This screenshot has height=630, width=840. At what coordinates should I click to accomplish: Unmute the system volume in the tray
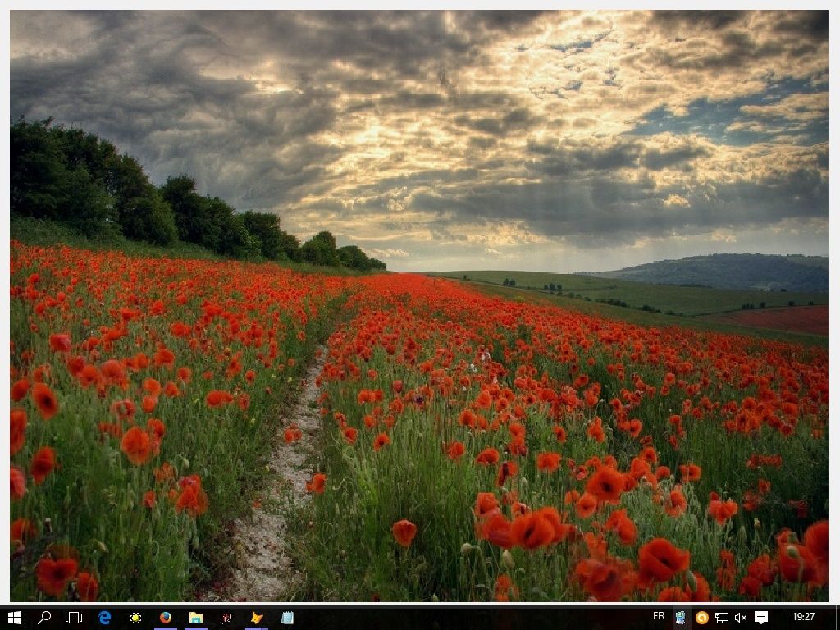click(x=742, y=619)
